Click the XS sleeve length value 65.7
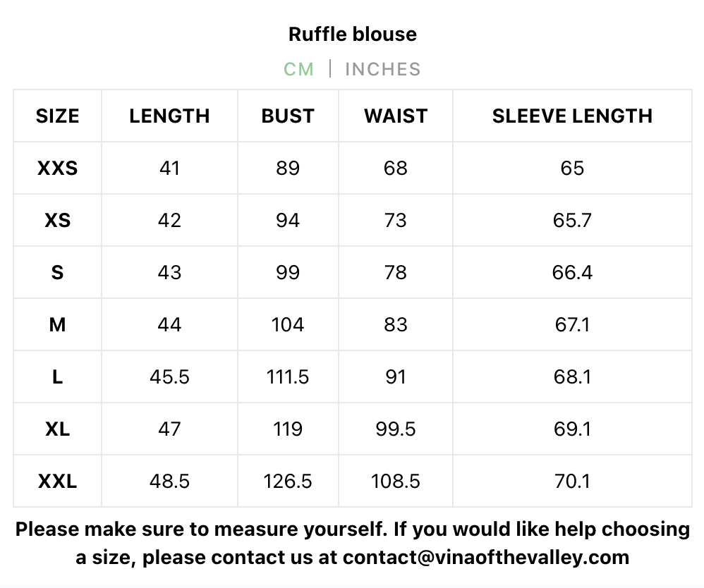 (573, 221)
